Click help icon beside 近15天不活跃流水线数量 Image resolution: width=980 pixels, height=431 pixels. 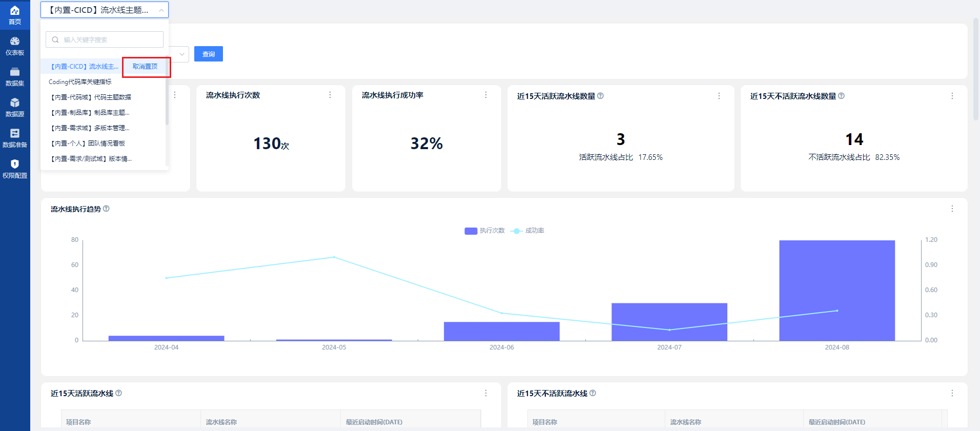(x=842, y=96)
